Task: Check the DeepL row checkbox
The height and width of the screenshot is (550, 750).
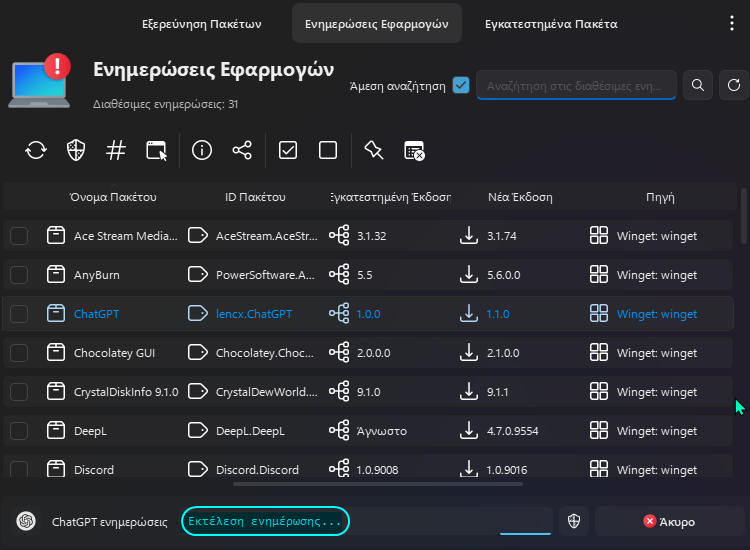Action: click(x=19, y=431)
